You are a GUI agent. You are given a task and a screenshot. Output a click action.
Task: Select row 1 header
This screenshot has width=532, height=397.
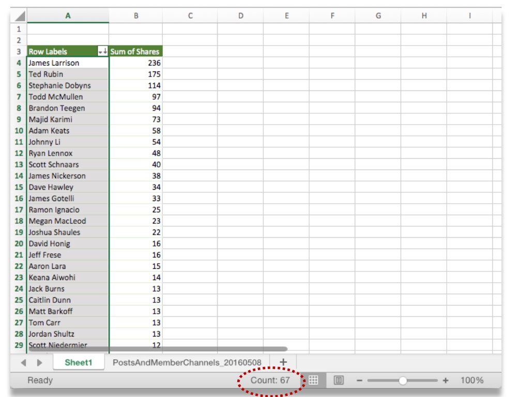coord(19,29)
